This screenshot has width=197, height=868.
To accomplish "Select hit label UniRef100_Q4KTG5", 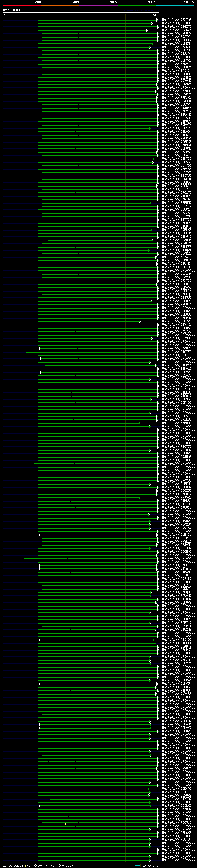I will click(x=177, y=159).
